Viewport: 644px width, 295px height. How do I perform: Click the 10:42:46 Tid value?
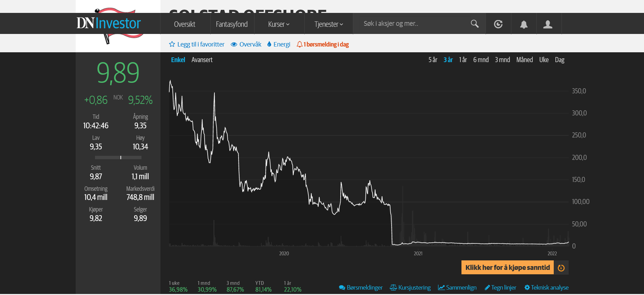pos(96,126)
